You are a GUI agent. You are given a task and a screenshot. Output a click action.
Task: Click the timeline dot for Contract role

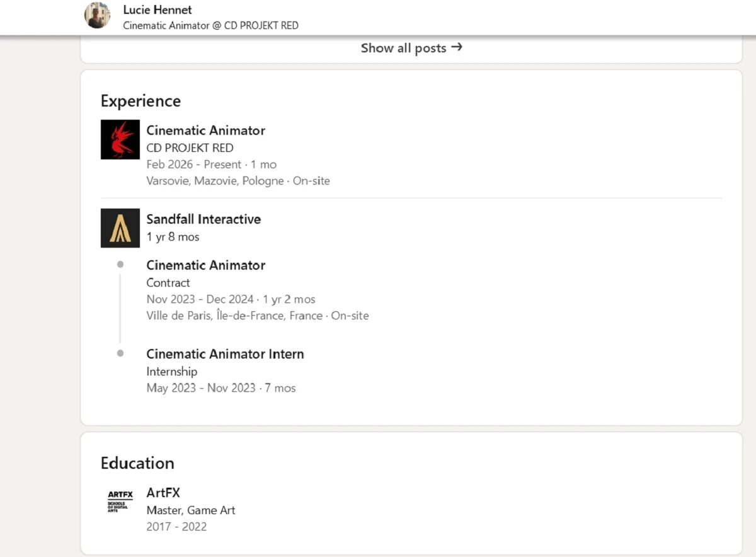(x=120, y=265)
